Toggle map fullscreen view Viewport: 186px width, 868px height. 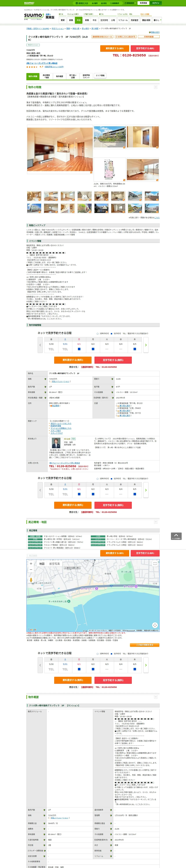(x=155, y=564)
